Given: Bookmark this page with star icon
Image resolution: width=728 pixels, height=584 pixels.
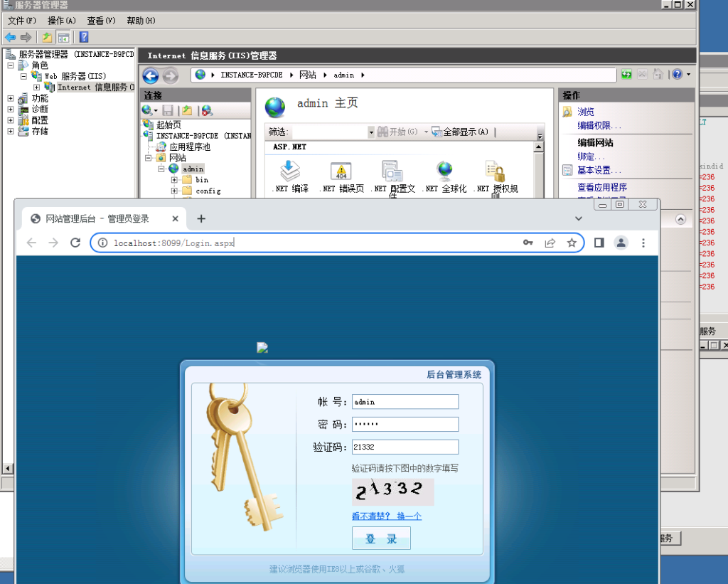Looking at the screenshot, I should [572, 243].
